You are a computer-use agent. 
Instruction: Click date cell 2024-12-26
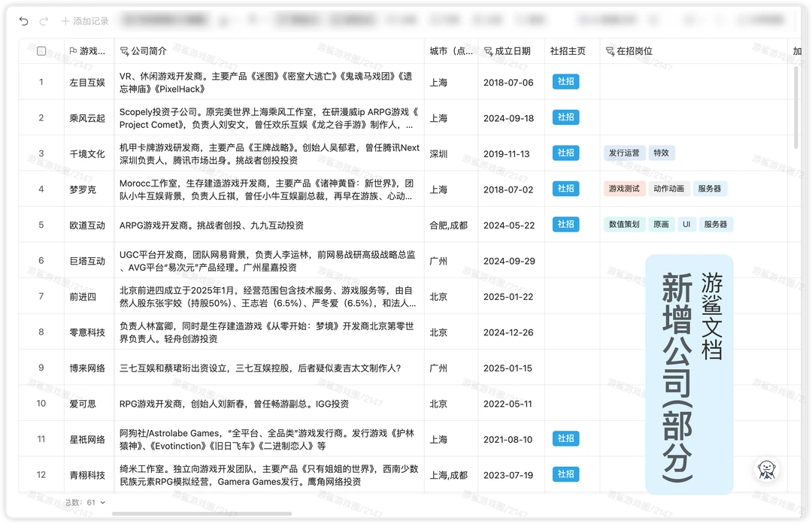[511, 332]
